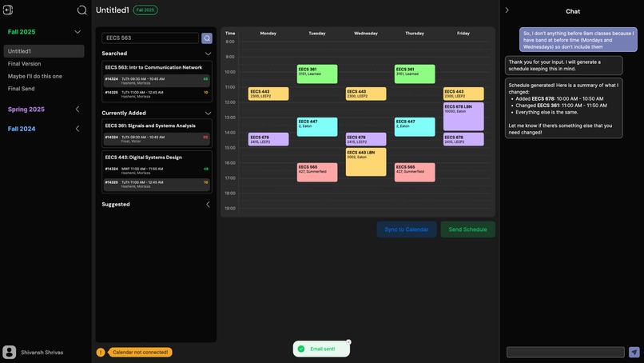Open the sidebar search magnifier icon
The height and width of the screenshot is (363, 644).
81,10
